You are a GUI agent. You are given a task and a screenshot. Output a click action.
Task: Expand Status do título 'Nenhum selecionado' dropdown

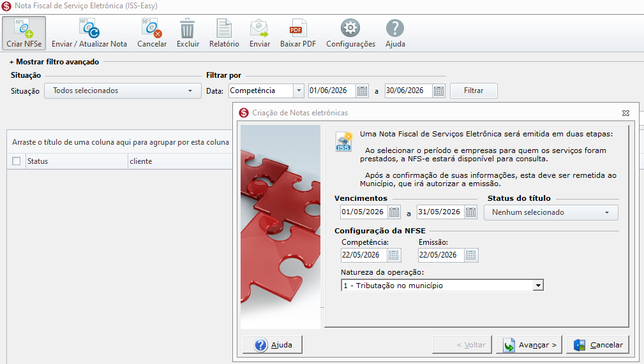click(551, 212)
